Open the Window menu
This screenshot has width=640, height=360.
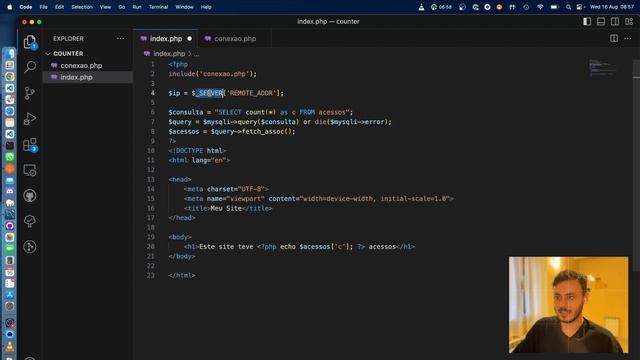(184, 7)
